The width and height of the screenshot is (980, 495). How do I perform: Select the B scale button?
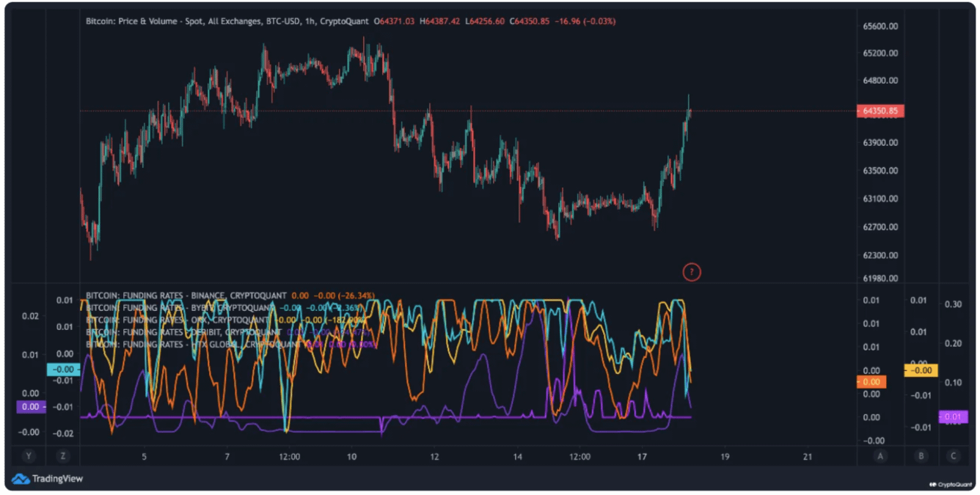921,456
